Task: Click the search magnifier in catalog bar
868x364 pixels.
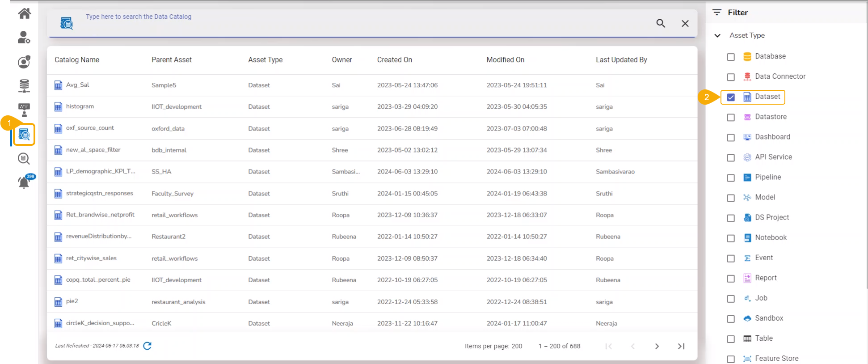Action: click(x=661, y=23)
